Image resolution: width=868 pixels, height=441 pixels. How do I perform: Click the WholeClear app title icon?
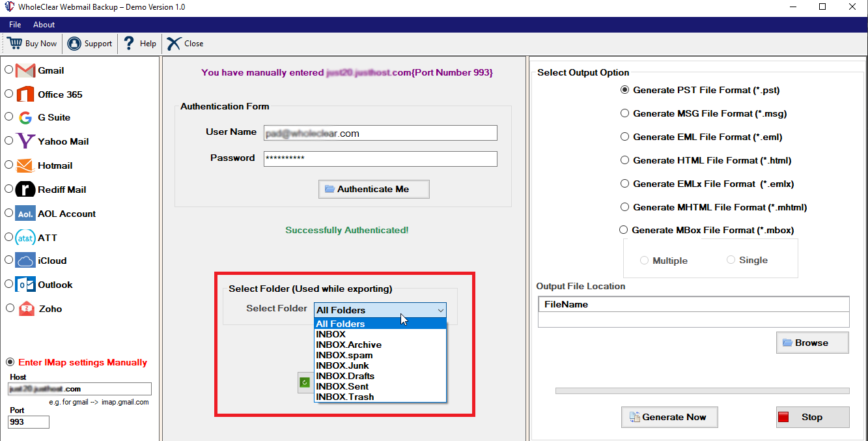[8, 7]
